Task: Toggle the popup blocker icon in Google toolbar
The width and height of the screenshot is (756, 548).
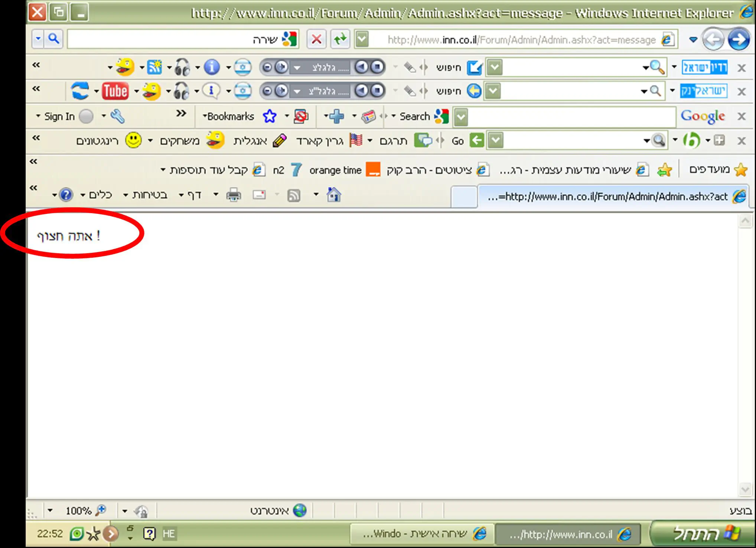Action: click(x=301, y=116)
